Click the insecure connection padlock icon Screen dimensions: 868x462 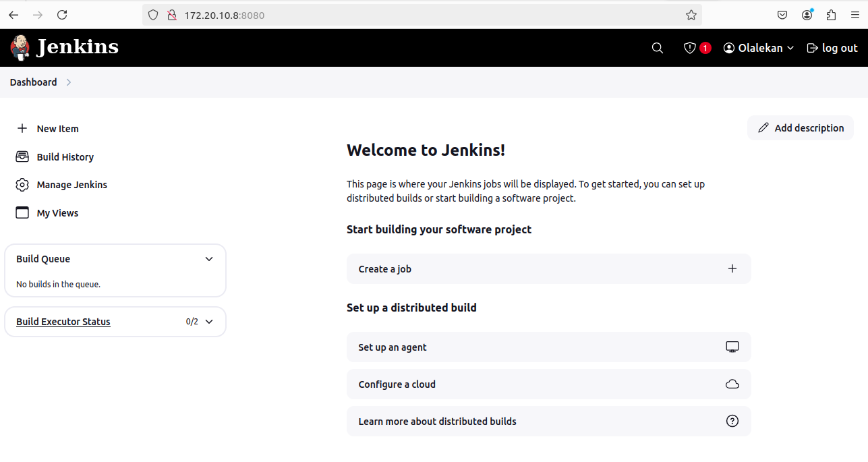click(x=171, y=15)
